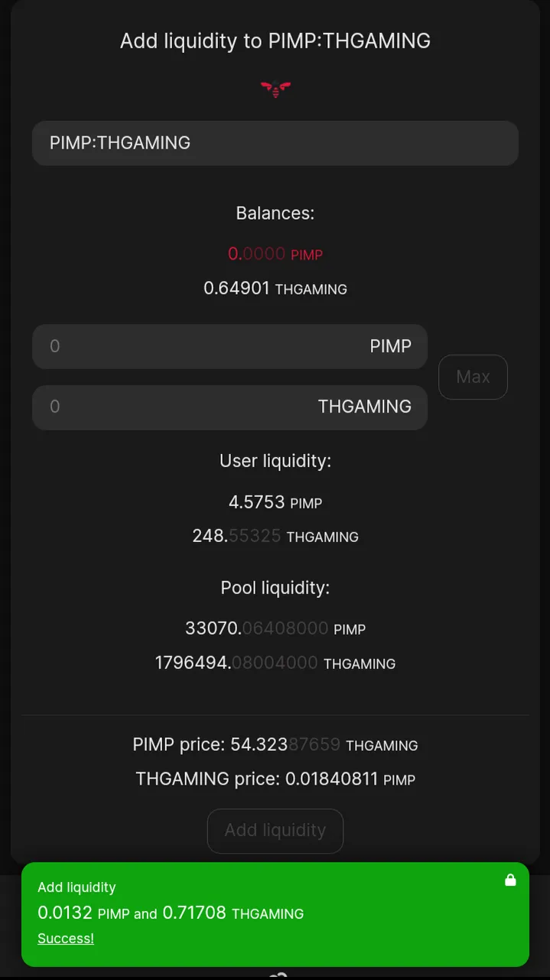Click the 0.0132 PIMP and 0.71708 THGAMING text
This screenshot has height=980, width=550.
pos(171,913)
